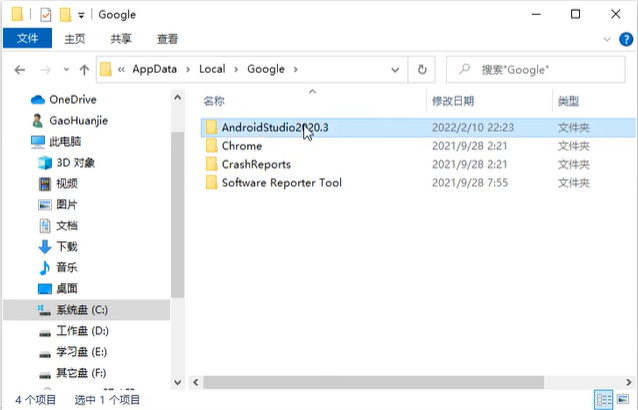This screenshot has height=410, width=638.
Task: Open 下载 folder in the sidebar
Action: tap(66, 246)
